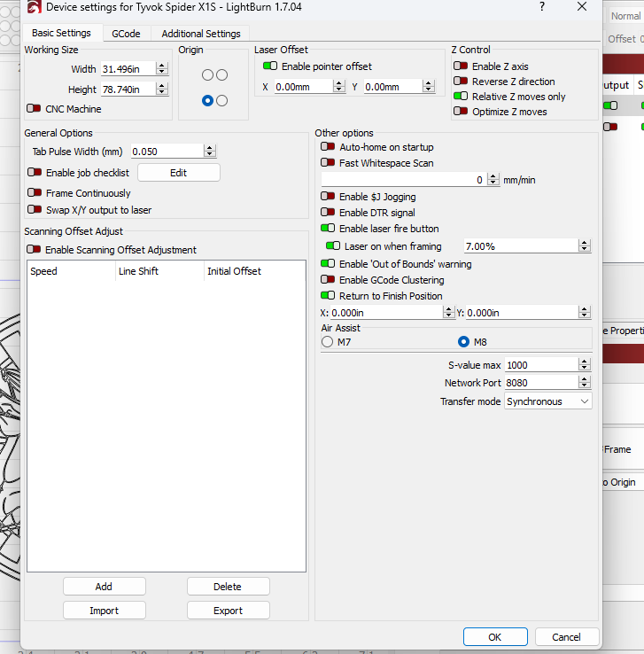Toggle Reverse Z direction
The height and width of the screenshot is (654, 644).
(461, 81)
